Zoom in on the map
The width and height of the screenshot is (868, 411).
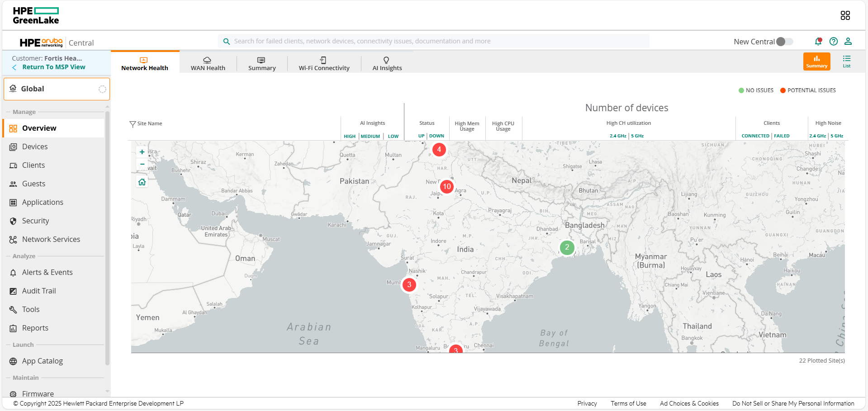tap(142, 152)
